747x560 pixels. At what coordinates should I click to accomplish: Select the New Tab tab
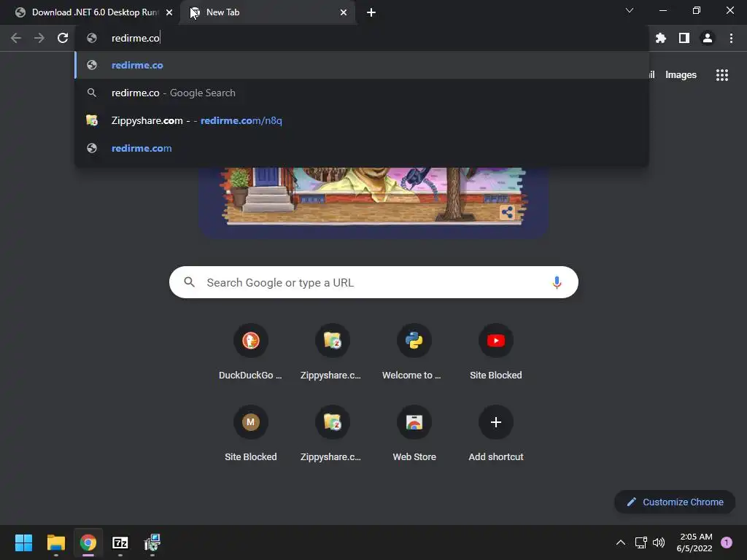coord(267,12)
